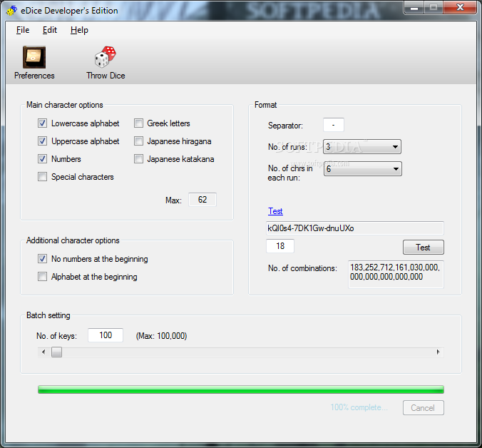This screenshot has height=448, width=482.
Task: Click the green progress bar
Action: tap(241, 390)
